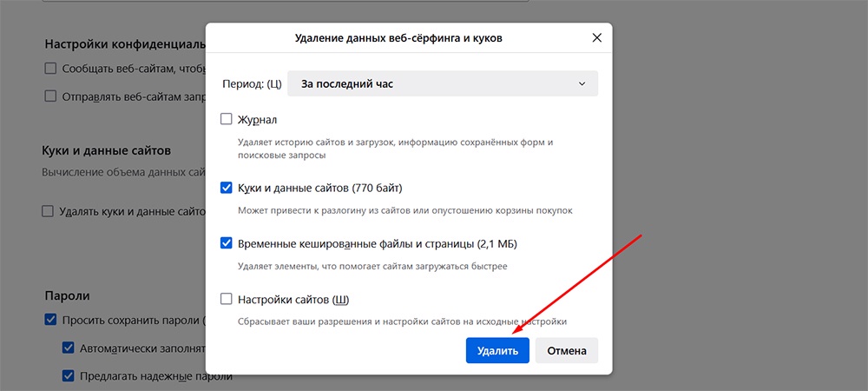Click the Отмена button
This screenshot has height=391, width=868.
click(566, 350)
